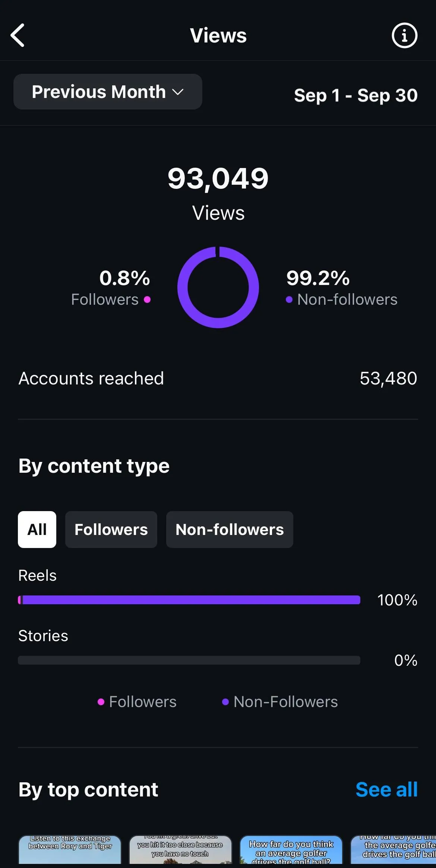
Task: Open the partially visible fourth reel thumbnail
Action: pos(394,850)
